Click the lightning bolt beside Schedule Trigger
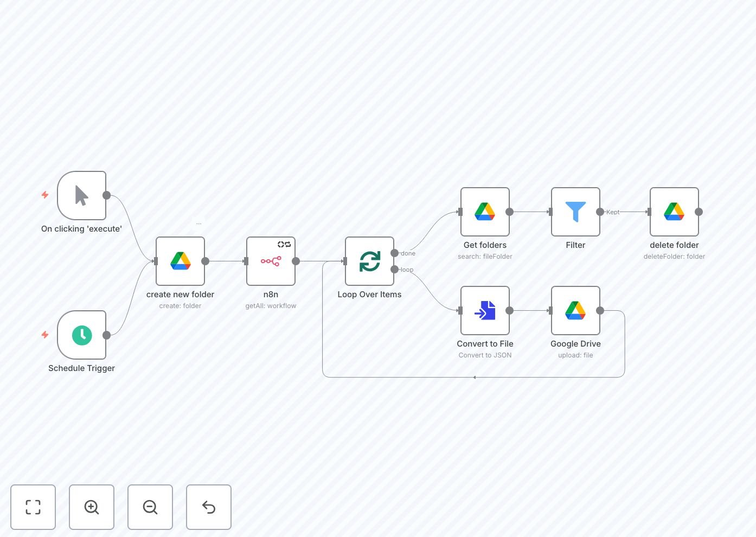 pyautogui.click(x=45, y=335)
